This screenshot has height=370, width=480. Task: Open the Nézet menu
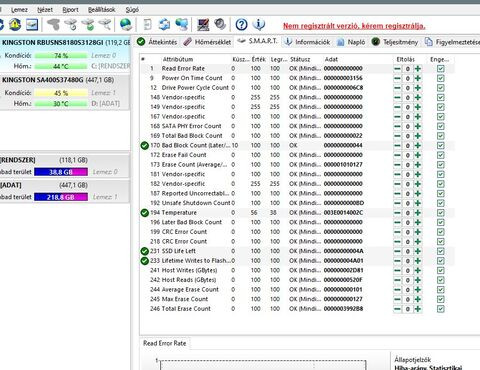[x=45, y=10]
